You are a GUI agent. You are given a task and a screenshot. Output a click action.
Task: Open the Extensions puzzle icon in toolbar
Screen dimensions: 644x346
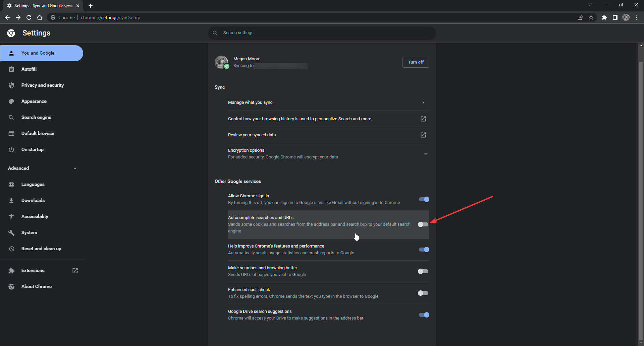[604, 17]
